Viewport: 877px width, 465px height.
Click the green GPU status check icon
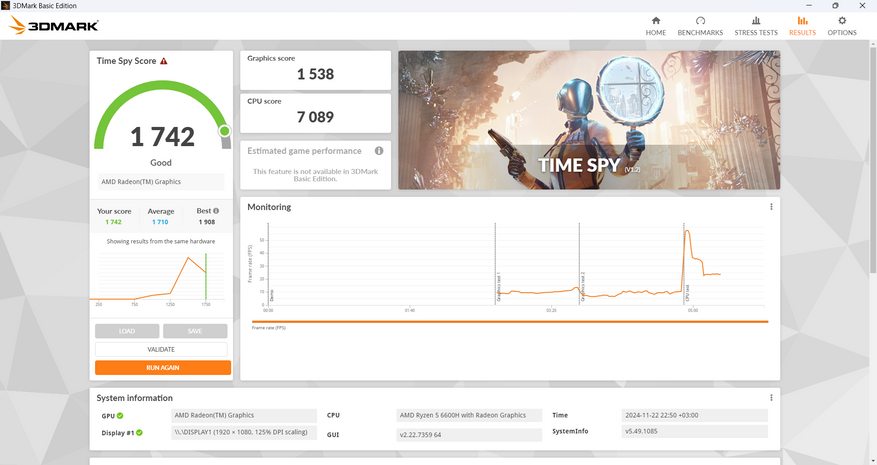coord(120,416)
